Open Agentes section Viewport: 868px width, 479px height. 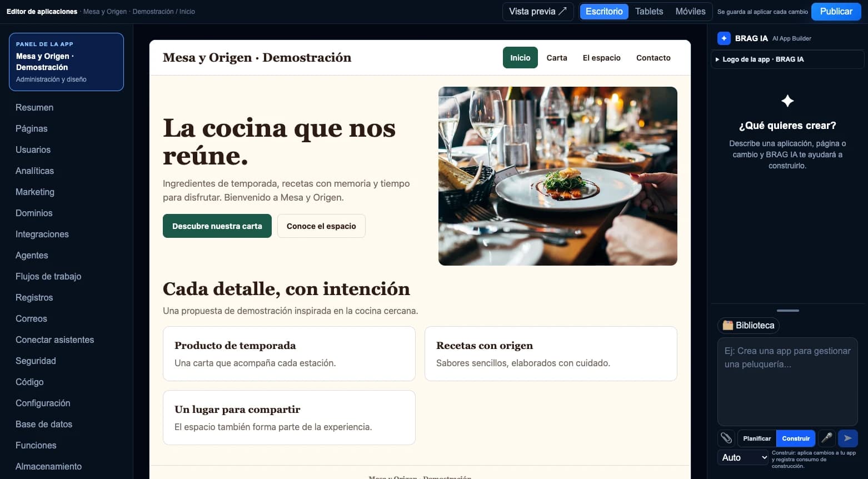(x=32, y=256)
